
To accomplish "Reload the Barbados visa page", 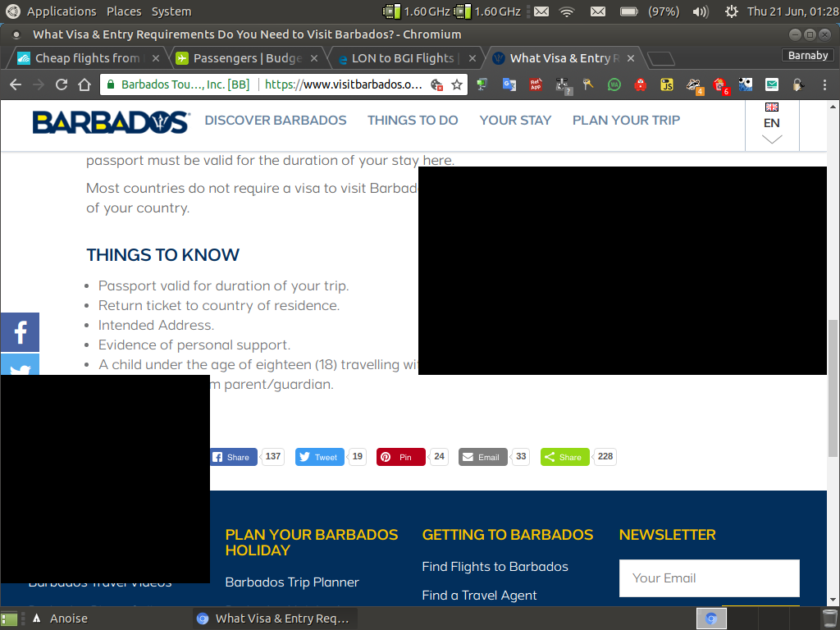I will [62, 84].
